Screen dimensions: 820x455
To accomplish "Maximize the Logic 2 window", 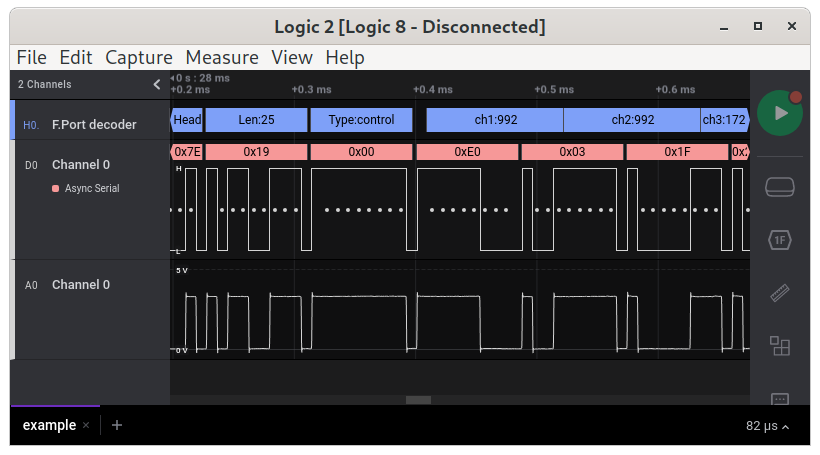I will (x=758, y=26).
